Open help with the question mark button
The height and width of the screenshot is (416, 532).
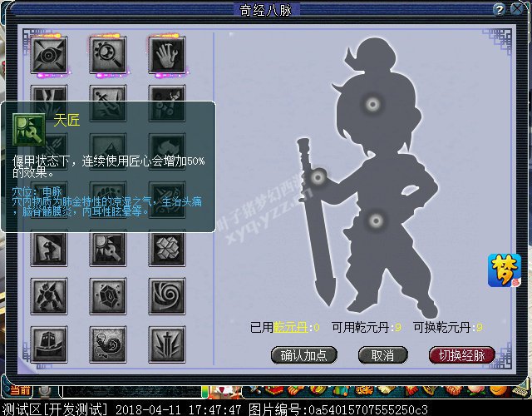[499, 9]
